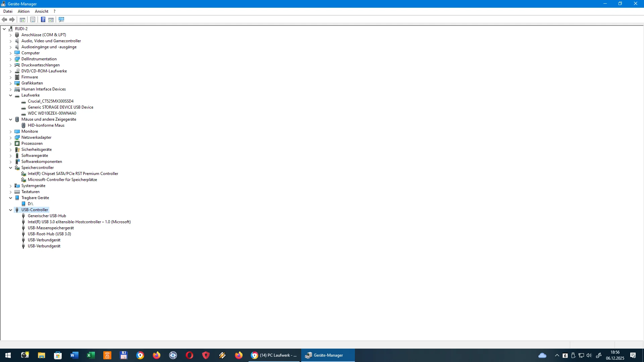The height and width of the screenshot is (362, 644).
Task: Toggle the action pane toolbar icon
Action: pos(51,20)
